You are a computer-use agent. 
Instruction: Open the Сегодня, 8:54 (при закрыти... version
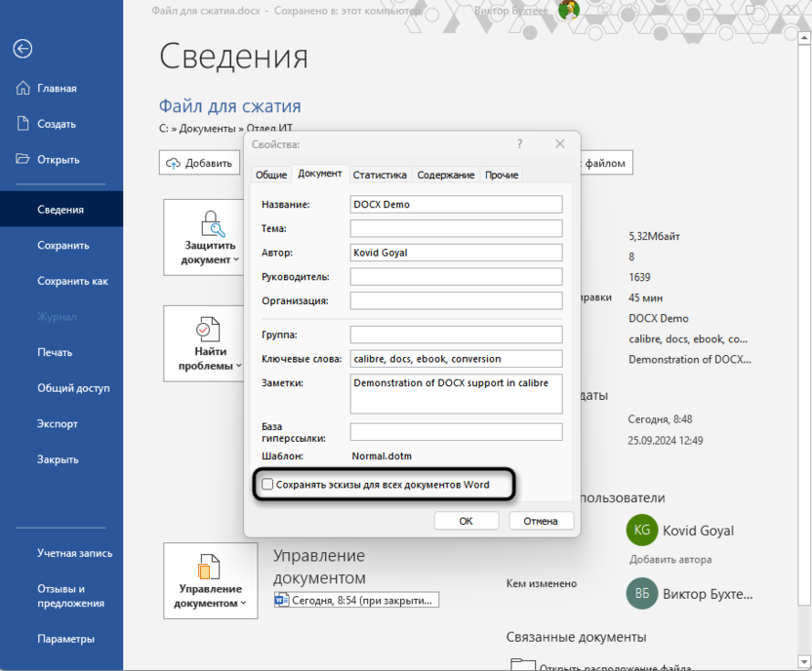pyautogui.click(x=357, y=600)
